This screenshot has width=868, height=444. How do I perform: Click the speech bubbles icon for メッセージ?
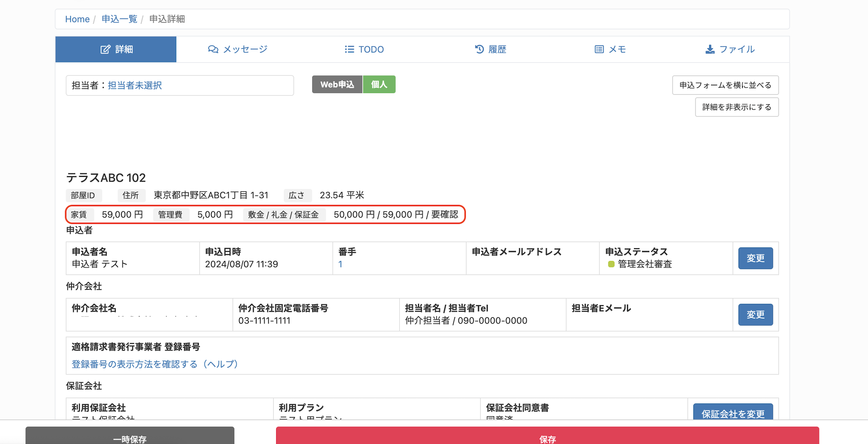click(213, 50)
